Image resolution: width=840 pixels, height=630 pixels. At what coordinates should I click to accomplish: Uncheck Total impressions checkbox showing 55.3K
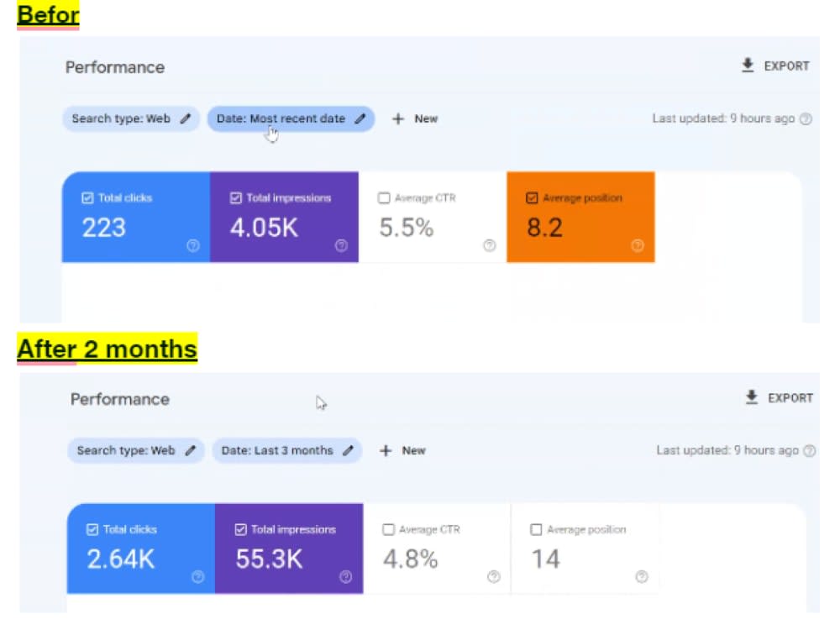[240, 530]
